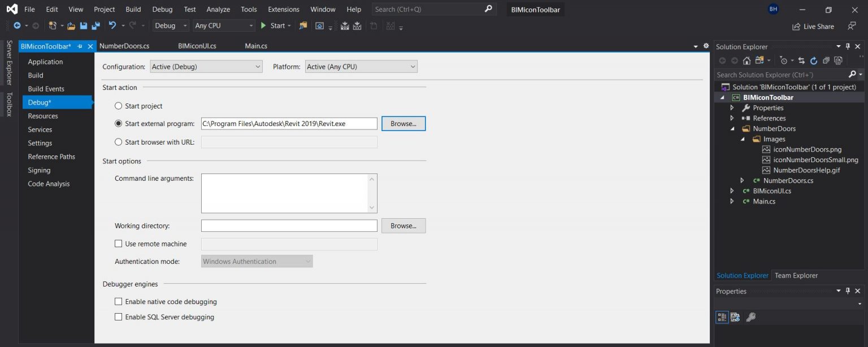868x347 pixels.
Task: Check Enable native code debugging
Action: tap(119, 301)
